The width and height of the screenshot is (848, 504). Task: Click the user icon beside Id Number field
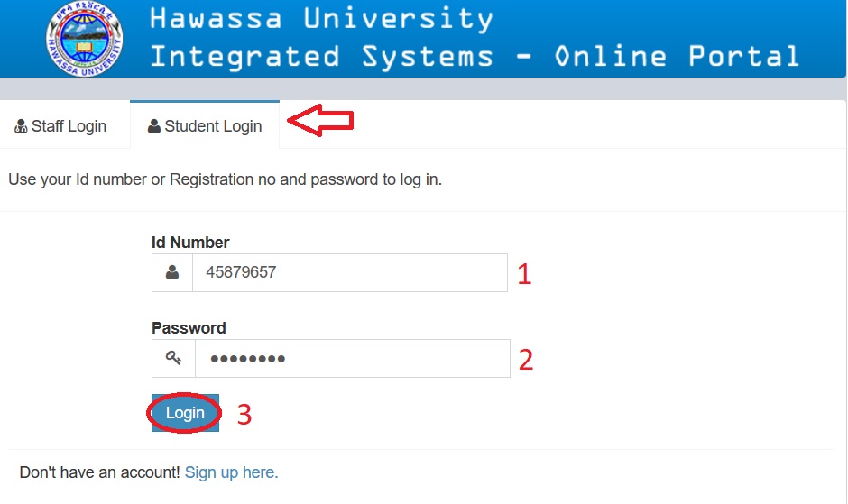click(x=172, y=272)
